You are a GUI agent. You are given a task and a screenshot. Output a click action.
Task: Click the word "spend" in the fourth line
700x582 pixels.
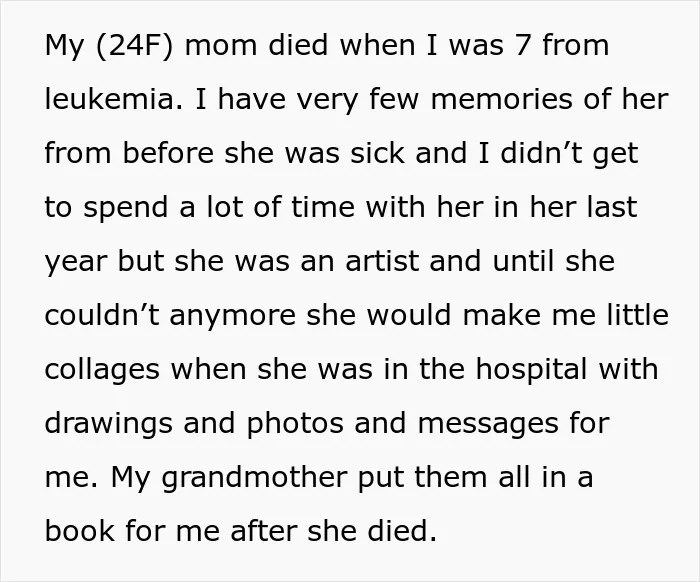[126, 208]
